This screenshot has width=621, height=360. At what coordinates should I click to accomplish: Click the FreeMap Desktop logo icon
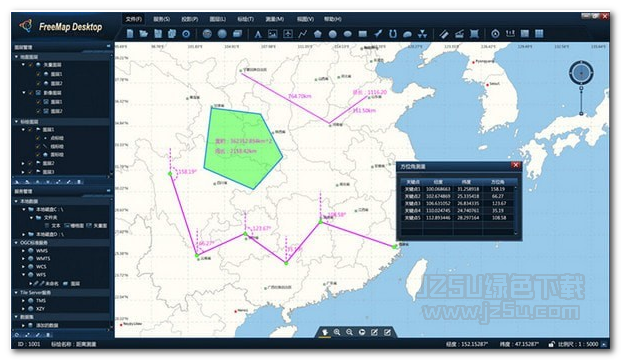point(27,26)
